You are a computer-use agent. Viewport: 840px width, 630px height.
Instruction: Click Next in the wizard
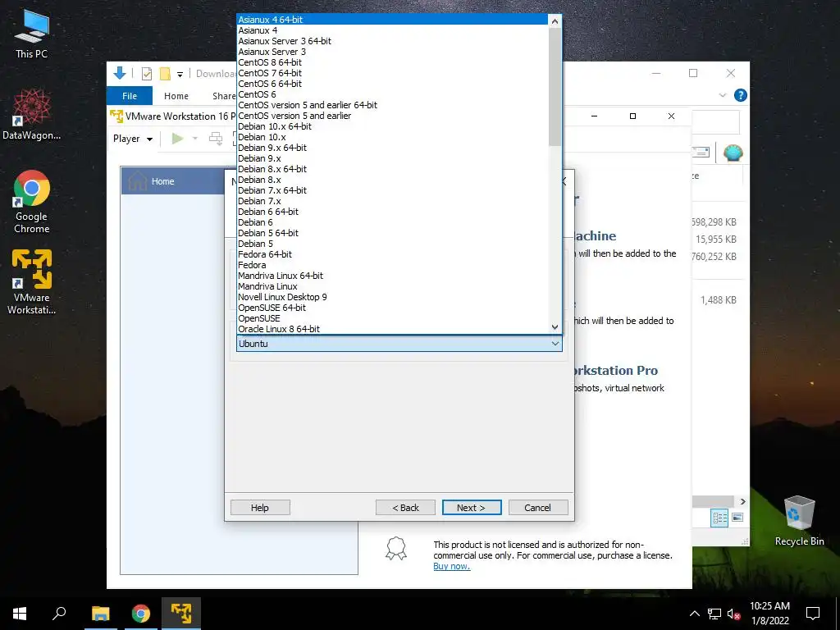tap(472, 507)
